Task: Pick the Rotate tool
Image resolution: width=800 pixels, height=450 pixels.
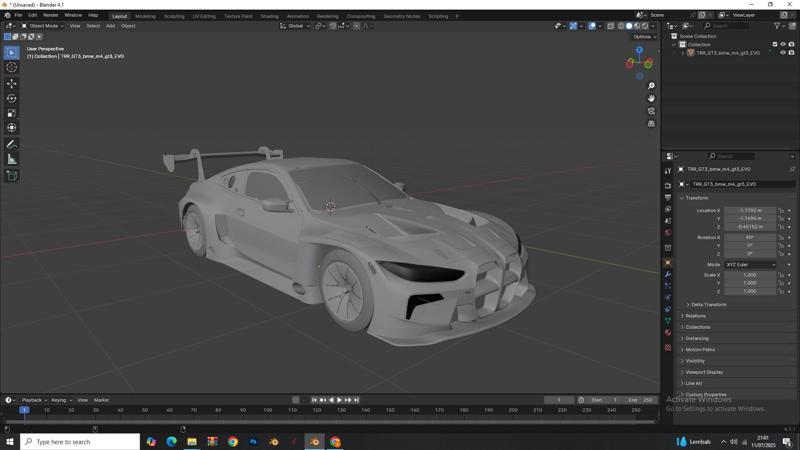Action: tap(11, 98)
